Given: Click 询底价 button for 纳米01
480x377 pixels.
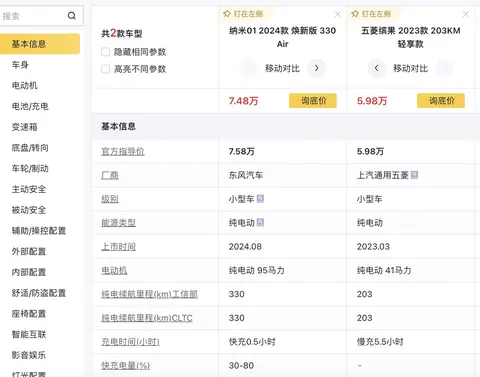Looking at the screenshot, I should (313, 101).
